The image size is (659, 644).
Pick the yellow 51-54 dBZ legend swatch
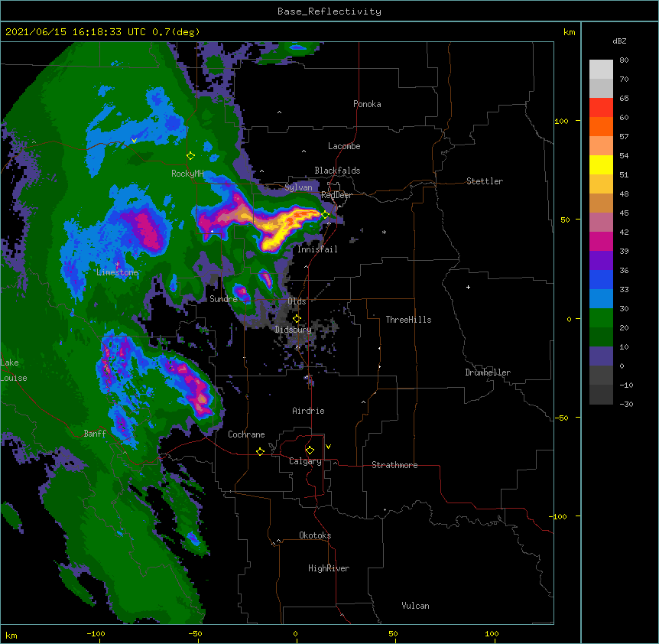(x=601, y=164)
